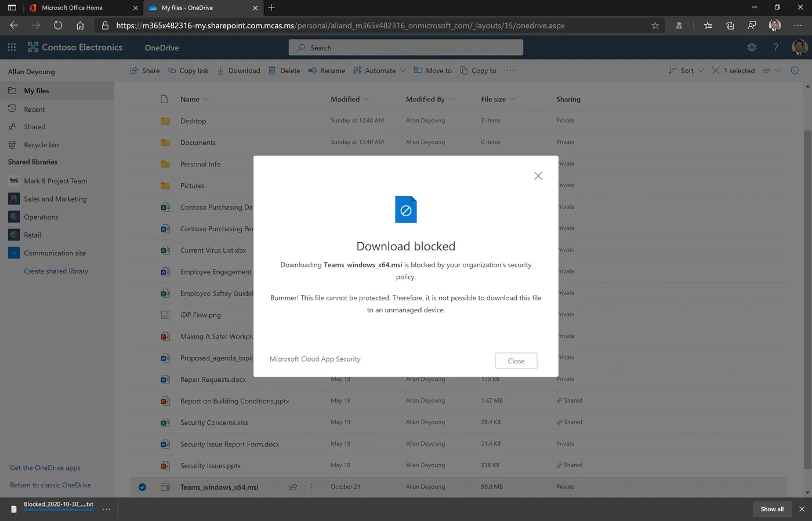Close the Download blocked dialog with X

coord(538,176)
